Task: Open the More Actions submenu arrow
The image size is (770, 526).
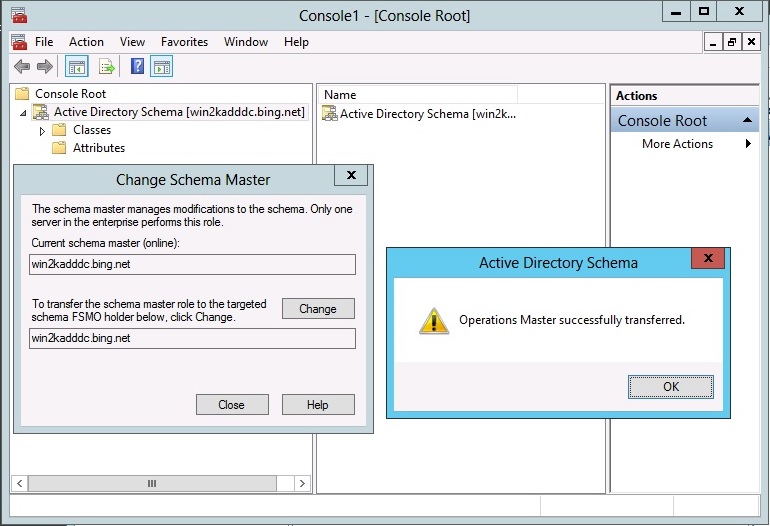Action: click(748, 143)
